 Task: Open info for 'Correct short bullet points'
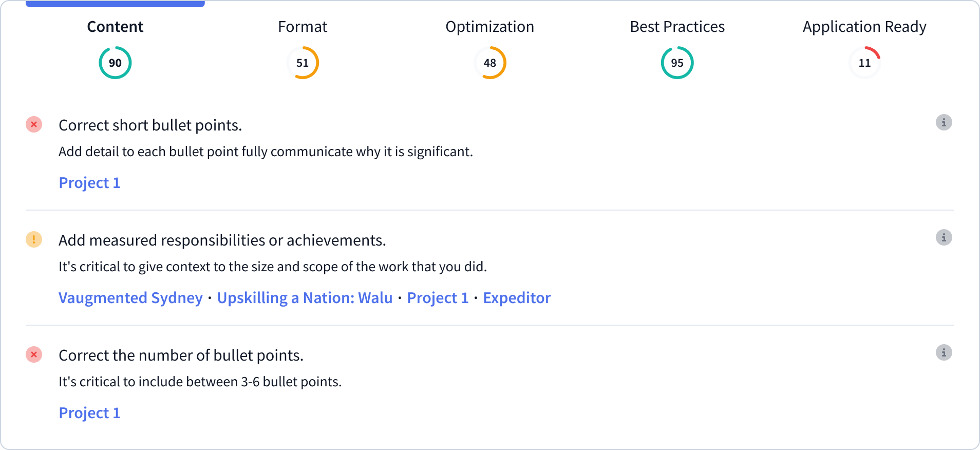tap(944, 122)
